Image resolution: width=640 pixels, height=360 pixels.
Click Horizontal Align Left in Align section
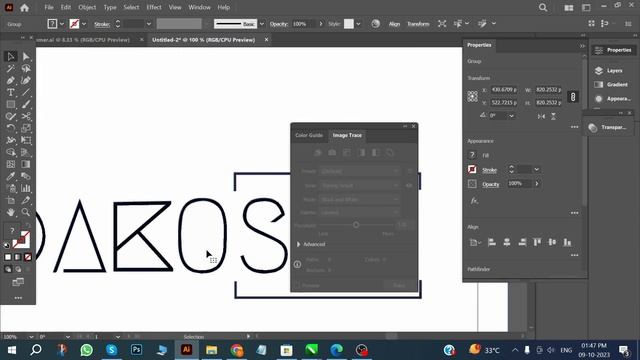[x=492, y=242]
